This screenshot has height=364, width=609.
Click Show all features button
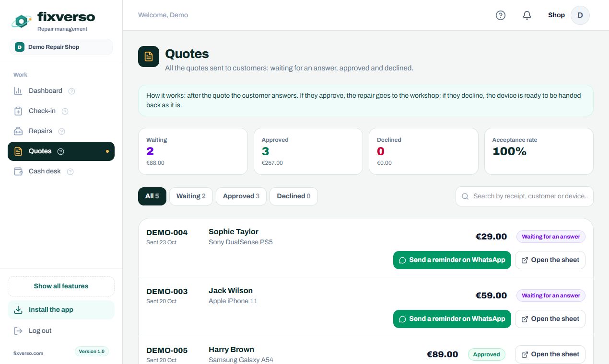61,286
